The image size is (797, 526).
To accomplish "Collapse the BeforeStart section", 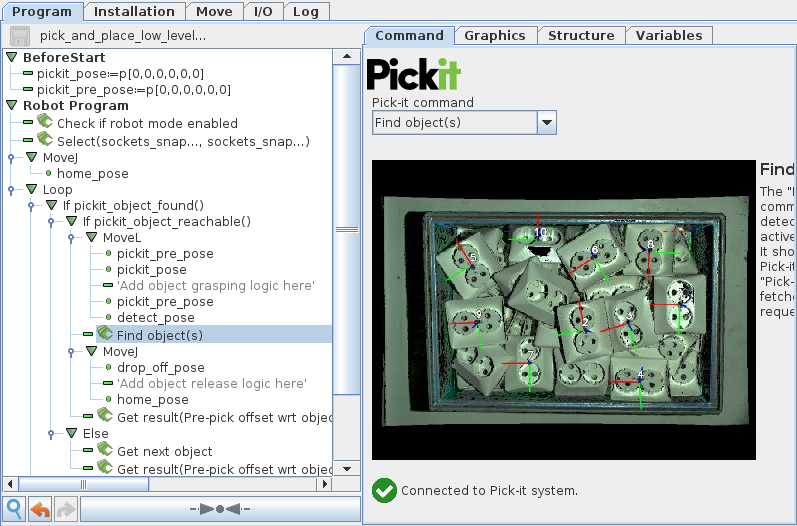I will (12, 57).
